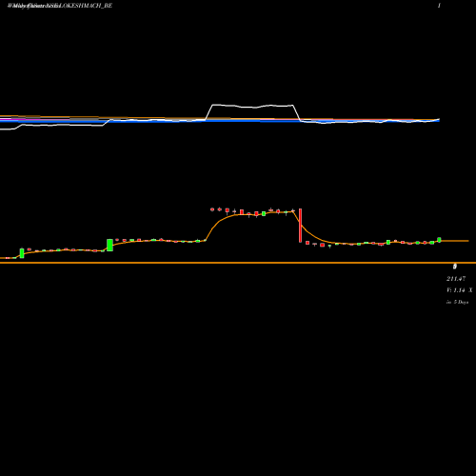Viewport: 476px width, 476px height.
Task: Click the 211.47 price label
Action: [x=456, y=279]
